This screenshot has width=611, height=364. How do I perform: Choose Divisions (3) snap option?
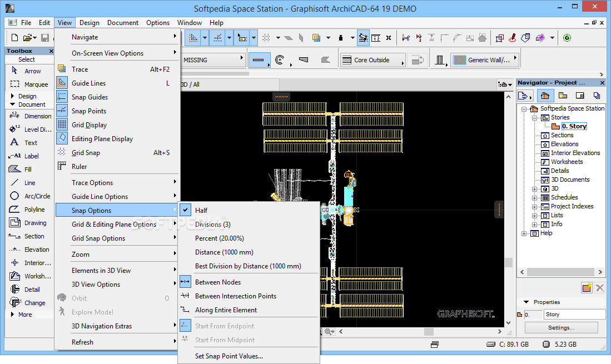249,225
